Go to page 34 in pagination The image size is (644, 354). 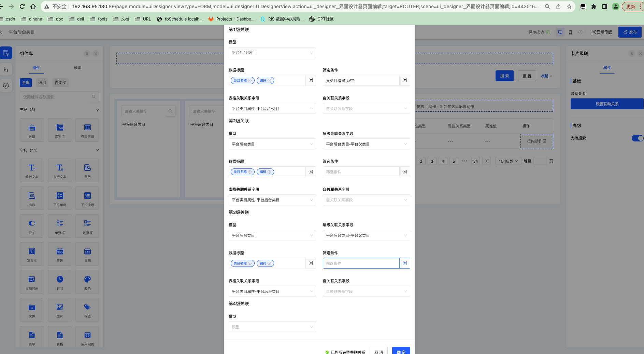point(475,161)
